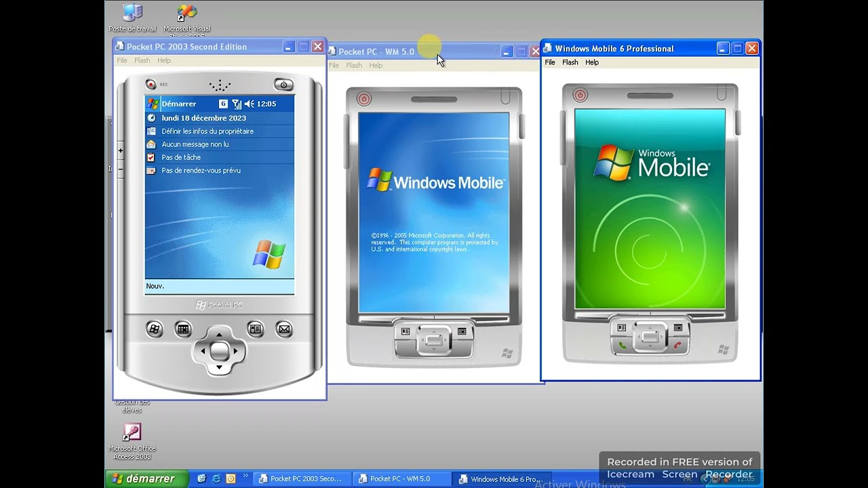Open Flash menu in Windows Mobile 6 Professional window
868x488 pixels.
[570, 62]
